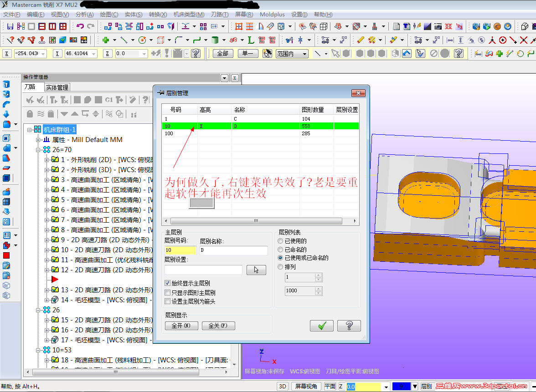The image size is (536, 392).
Task: Click the blue color swatch in status bar
Action: tap(401, 387)
